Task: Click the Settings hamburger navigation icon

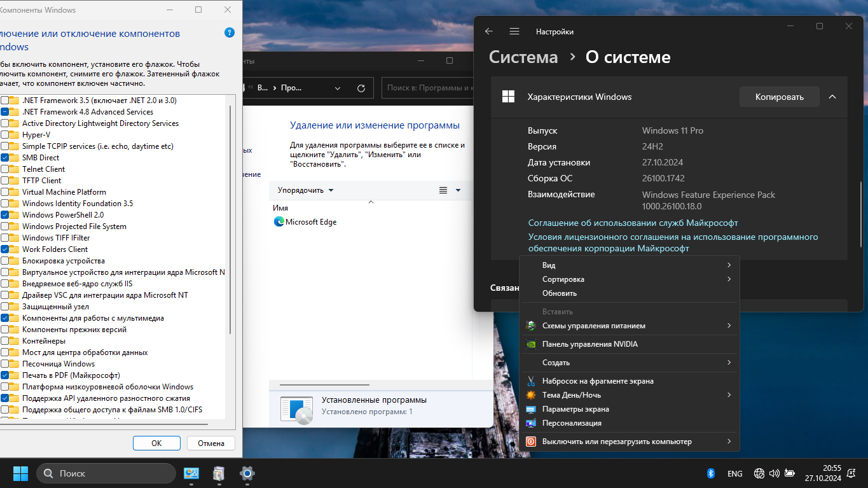Action: [514, 31]
